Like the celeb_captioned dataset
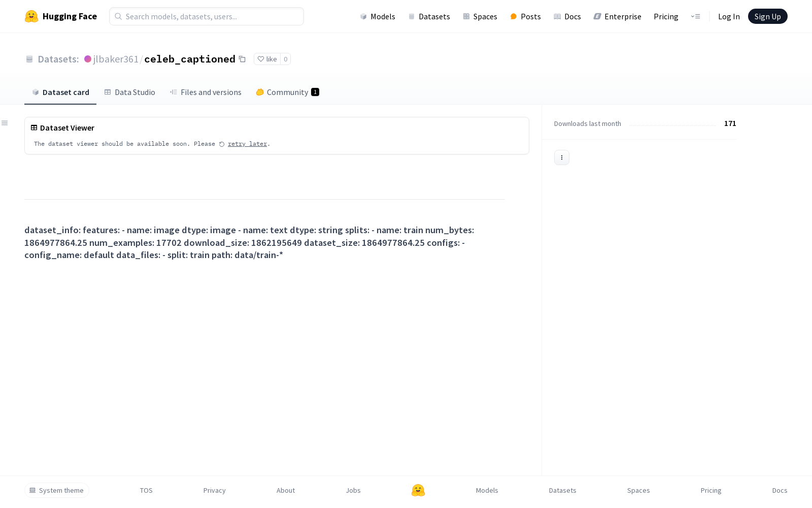The height and width of the screenshot is (508, 812). click(x=267, y=59)
